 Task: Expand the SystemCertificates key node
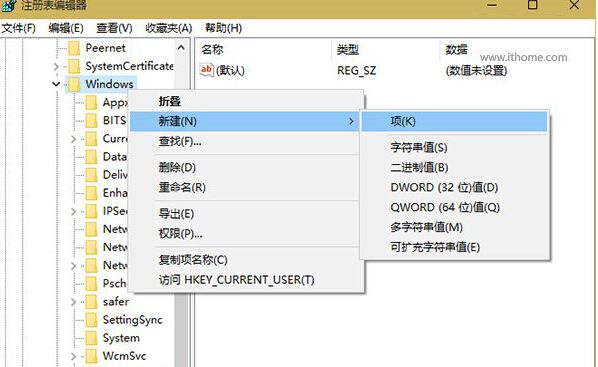click(x=56, y=67)
